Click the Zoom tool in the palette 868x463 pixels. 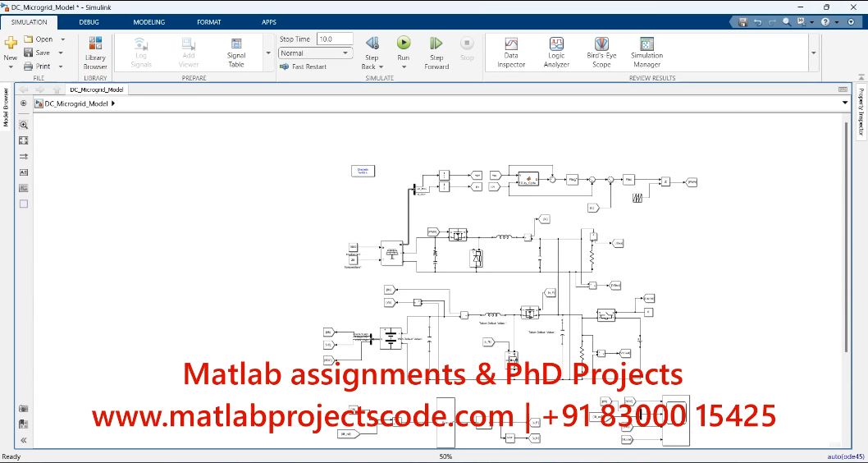click(x=23, y=125)
